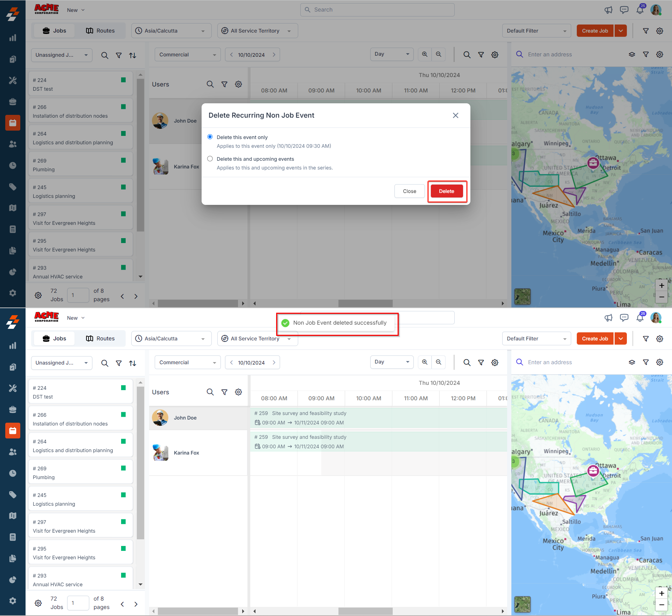Image resolution: width=672 pixels, height=616 pixels.
Task: Click the green status square on job #266 in the toast screen
Action: coord(123,415)
